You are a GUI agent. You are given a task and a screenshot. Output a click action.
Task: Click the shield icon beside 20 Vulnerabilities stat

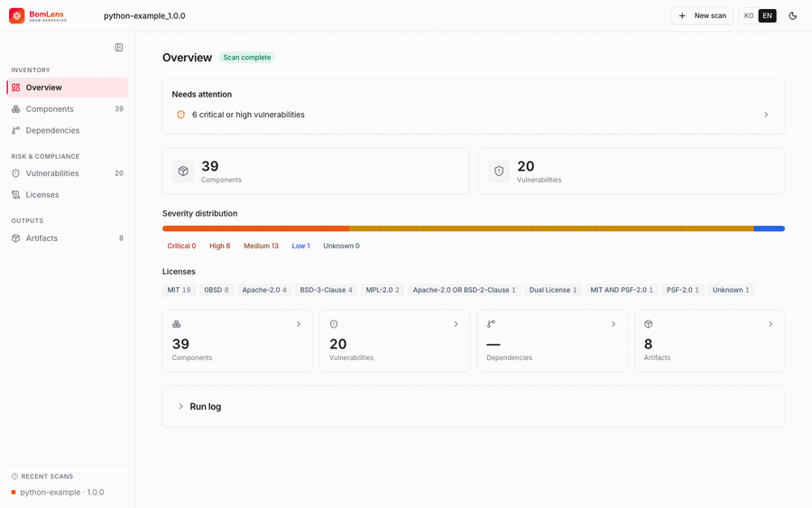[x=499, y=171]
